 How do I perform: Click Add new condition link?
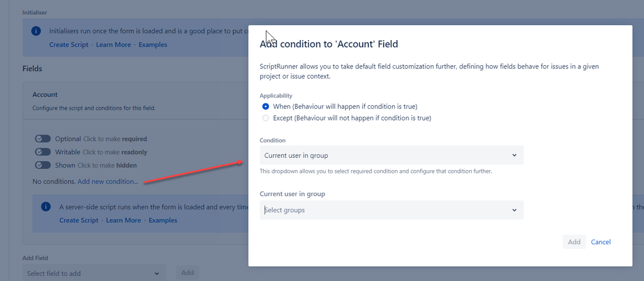(108, 181)
